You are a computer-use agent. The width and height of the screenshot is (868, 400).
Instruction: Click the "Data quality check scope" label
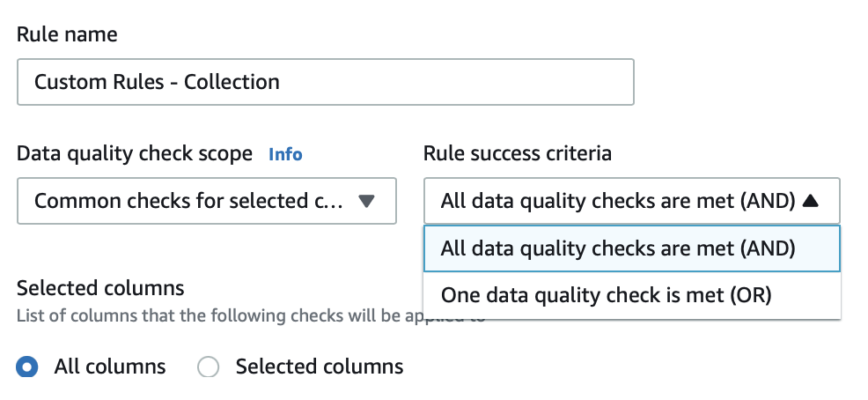pos(135,153)
